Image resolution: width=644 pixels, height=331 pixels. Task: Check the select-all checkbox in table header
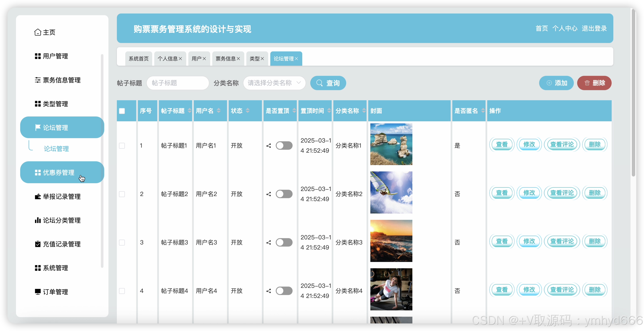pyautogui.click(x=122, y=111)
